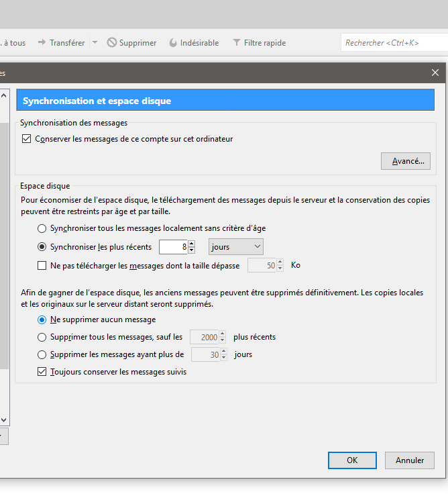Screen dimensions: 448x496
Task: Decrease the 50 Ko size limit
Action: [280, 269]
